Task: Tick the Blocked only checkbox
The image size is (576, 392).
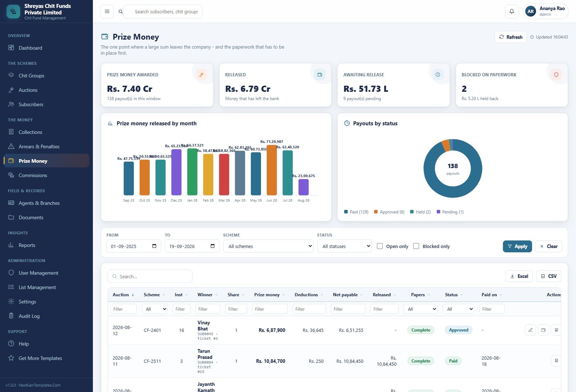Action: coord(416,246)
